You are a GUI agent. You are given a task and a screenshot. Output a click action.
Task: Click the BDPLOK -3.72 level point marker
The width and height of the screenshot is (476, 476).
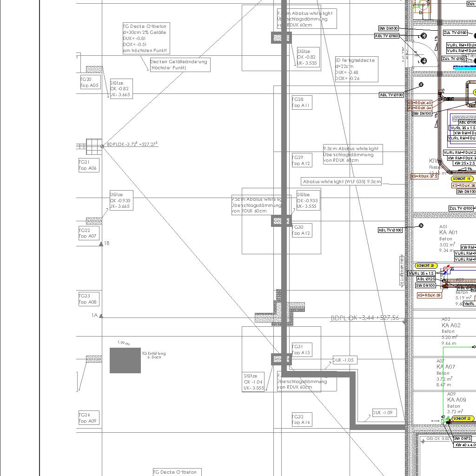coord(102,146)
